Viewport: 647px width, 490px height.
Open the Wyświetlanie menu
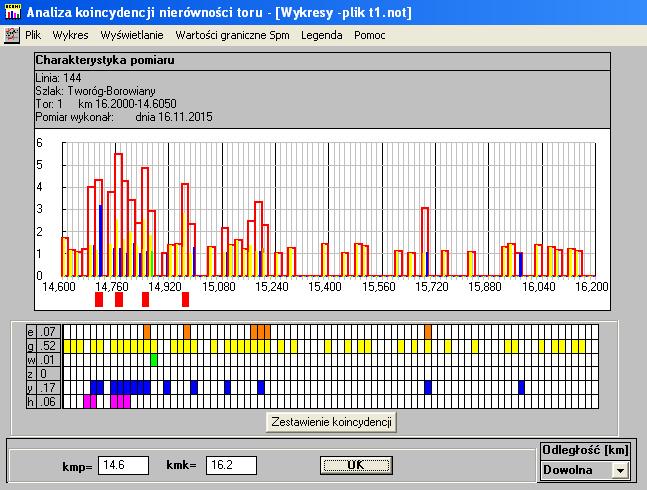pyautogui.click(x=132, y=35)
